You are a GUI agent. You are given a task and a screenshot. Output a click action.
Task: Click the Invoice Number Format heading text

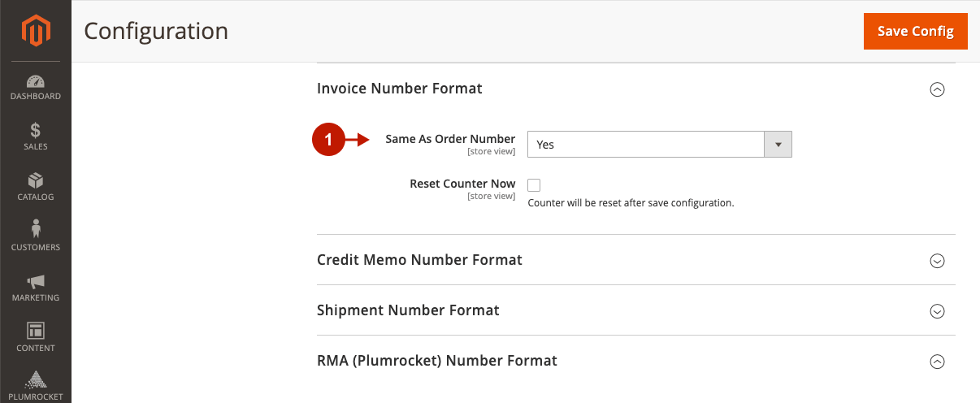[400, 89]
